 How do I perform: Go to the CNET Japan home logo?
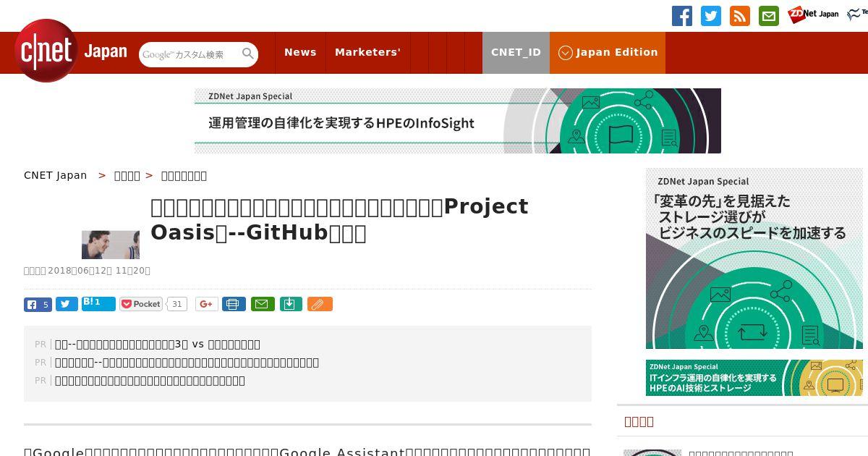(70, 51)
